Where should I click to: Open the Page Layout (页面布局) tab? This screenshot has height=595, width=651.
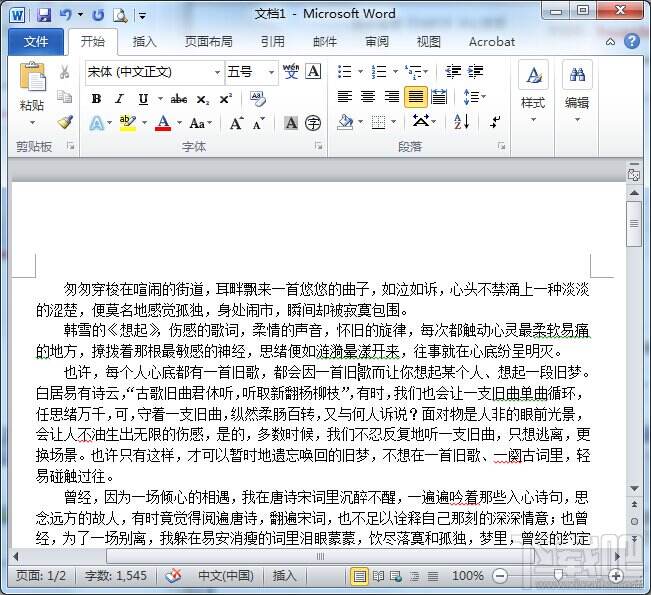point(208,42)
